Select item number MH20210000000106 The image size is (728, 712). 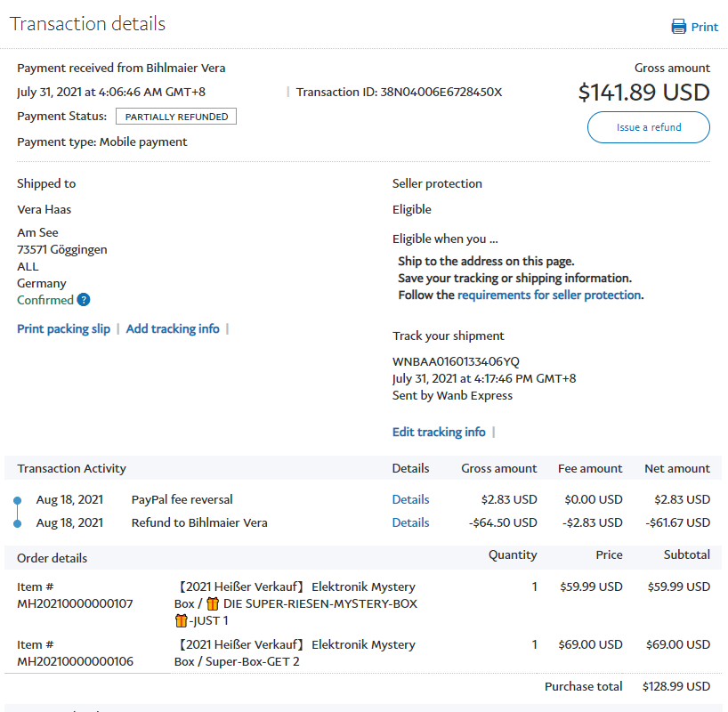pos(75,661)
